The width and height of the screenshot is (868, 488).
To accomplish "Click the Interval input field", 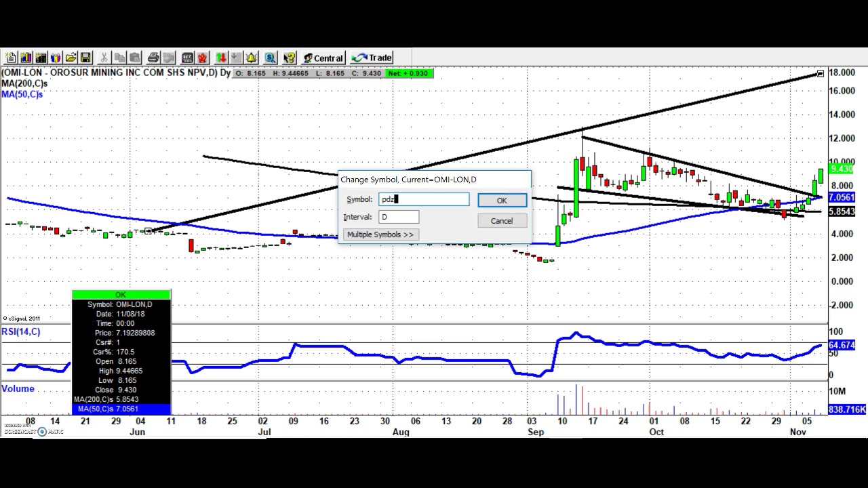I will click(x=399, y=217).
